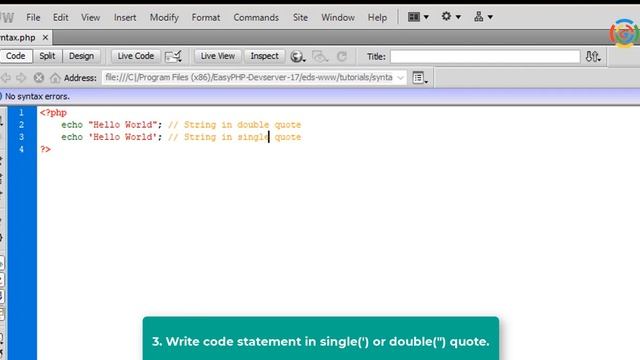Screen dimensions: 640x360
Task: Click the home page icon
Action: (55, 78)
